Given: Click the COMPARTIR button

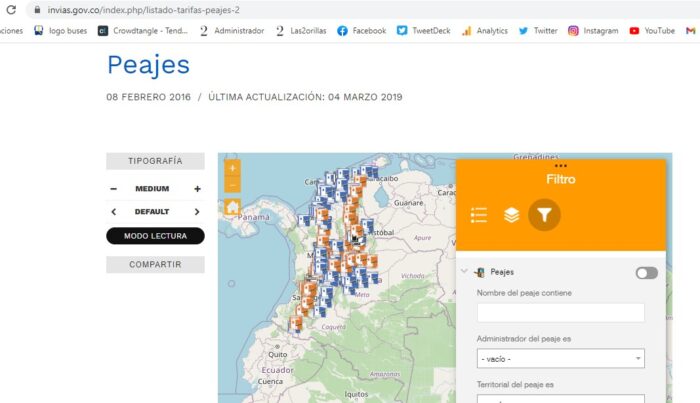Looking at the screenshot, I should pyautogui.click(x=155, y=265).
